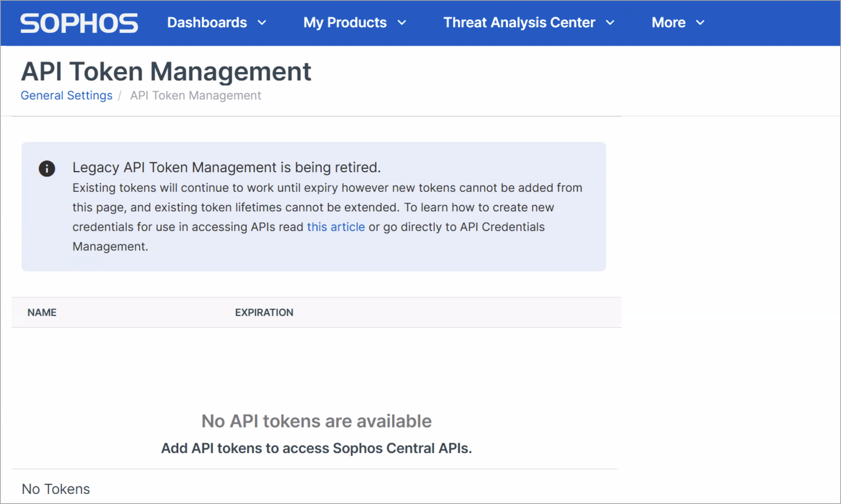Go to General Settings breadcrumb
The image size is (841, 504).
pyautogui.click(x=66, y=96)
